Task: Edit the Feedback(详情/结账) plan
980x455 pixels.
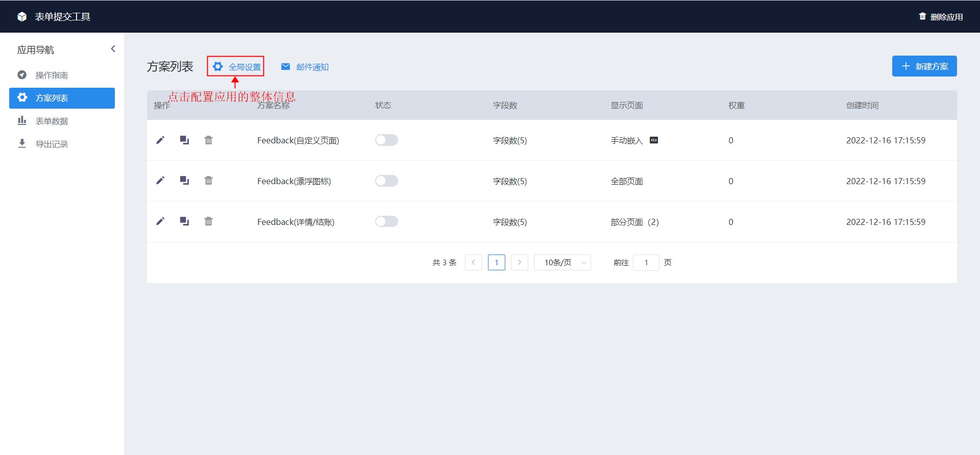Action: pyautogui.click(x=160, y=221)
